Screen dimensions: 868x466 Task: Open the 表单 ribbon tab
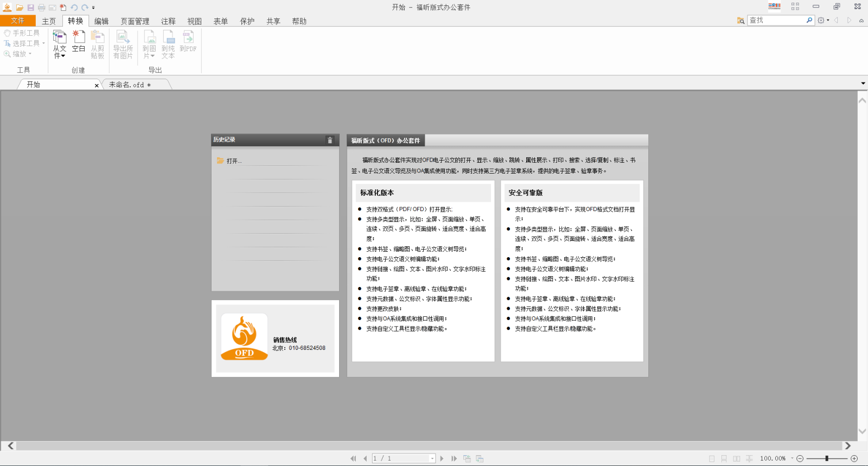click(x=221, y=21)
